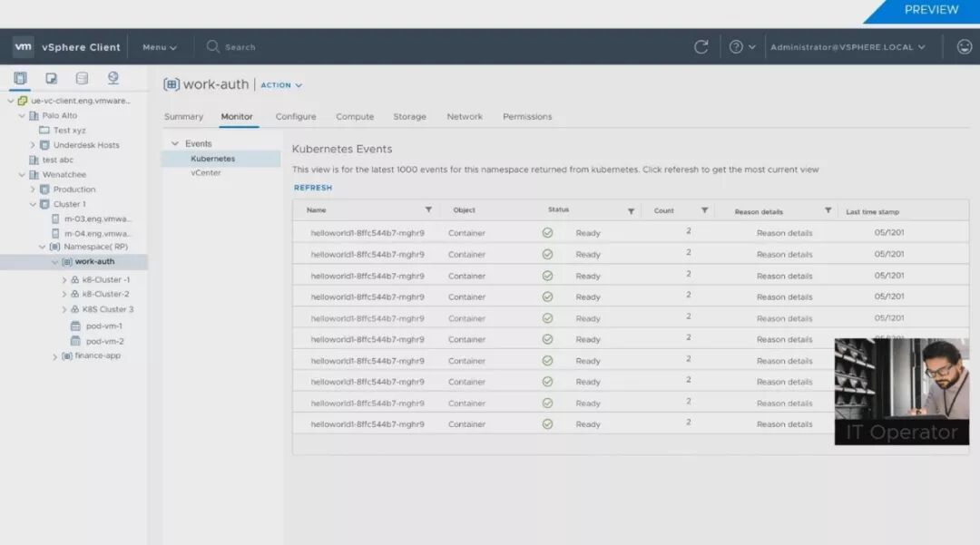Collapse the Cluster 1 node
980x545 pixels.
pos(33,204)
